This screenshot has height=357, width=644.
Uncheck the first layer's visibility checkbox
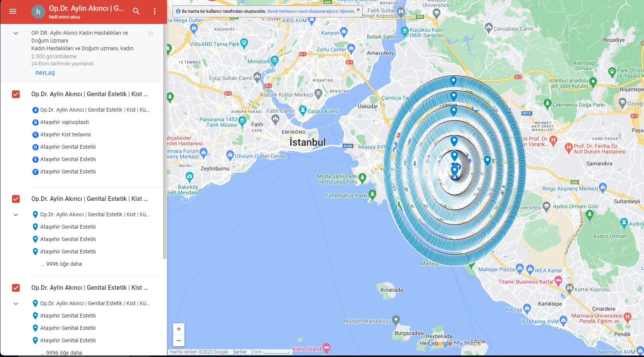coord(15,93)
